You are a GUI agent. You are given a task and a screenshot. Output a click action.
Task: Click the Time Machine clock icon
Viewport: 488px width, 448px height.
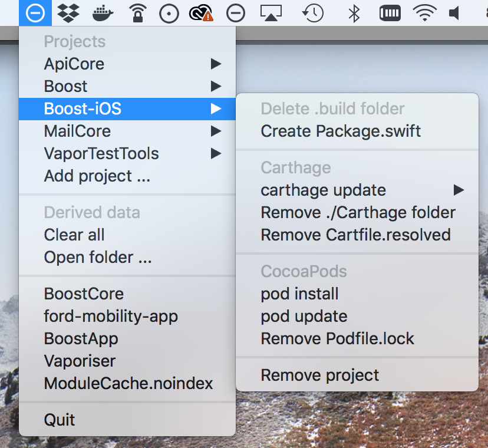312,13
